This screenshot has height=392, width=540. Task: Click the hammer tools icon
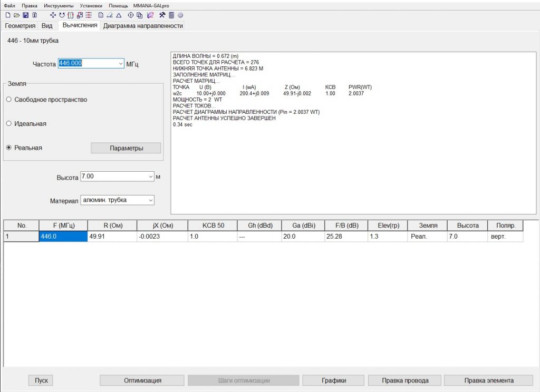(x=162, y=15)
